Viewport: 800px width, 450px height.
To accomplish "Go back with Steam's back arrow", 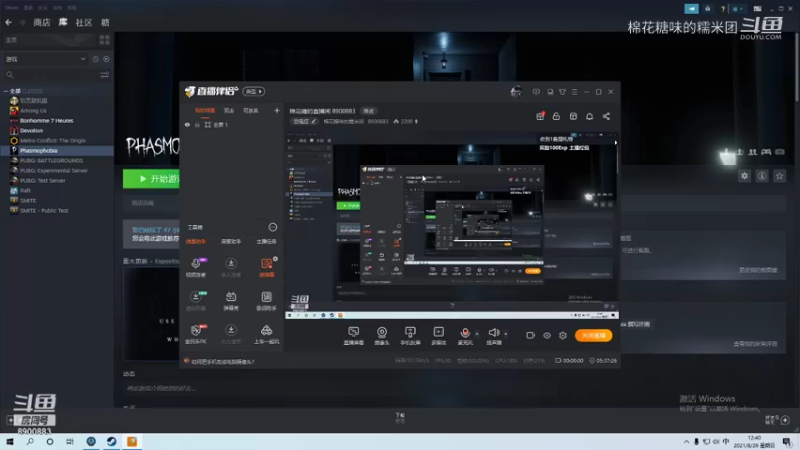I will click(9, 22).
